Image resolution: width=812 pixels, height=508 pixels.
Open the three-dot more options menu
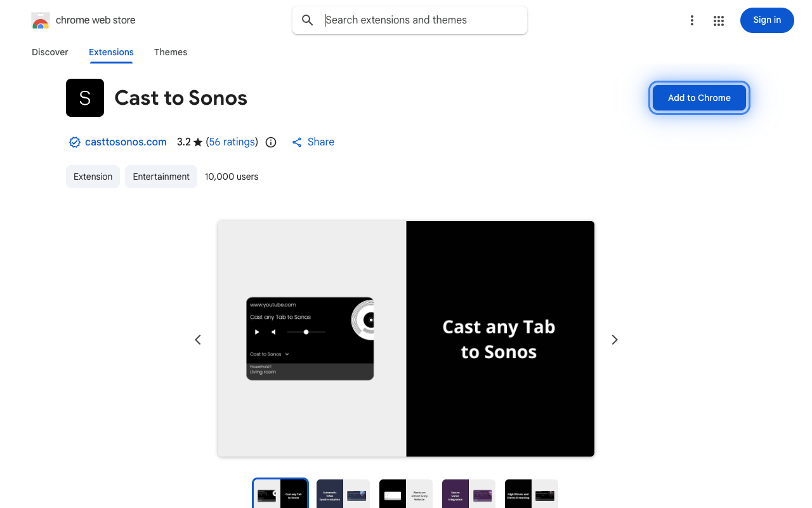click(x=692, y=20)
